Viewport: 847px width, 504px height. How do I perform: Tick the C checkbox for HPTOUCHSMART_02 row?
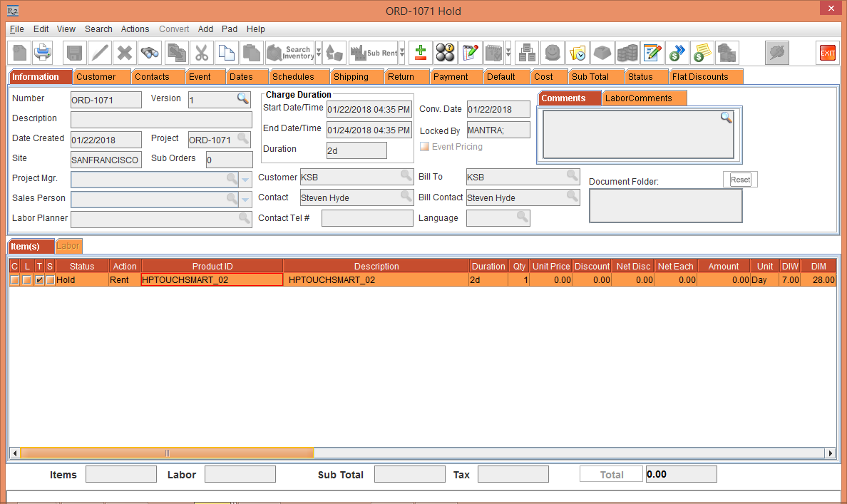(14, 280)
